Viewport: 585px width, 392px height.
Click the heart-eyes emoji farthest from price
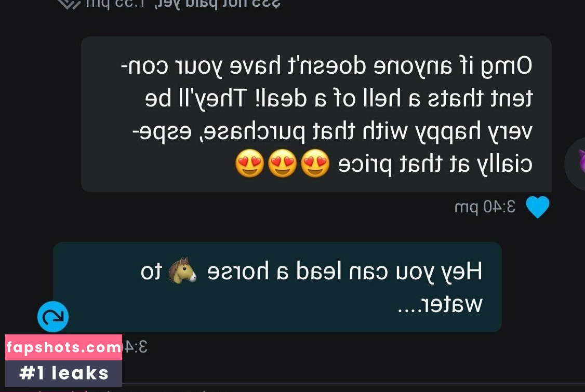[x=249, y=164]
